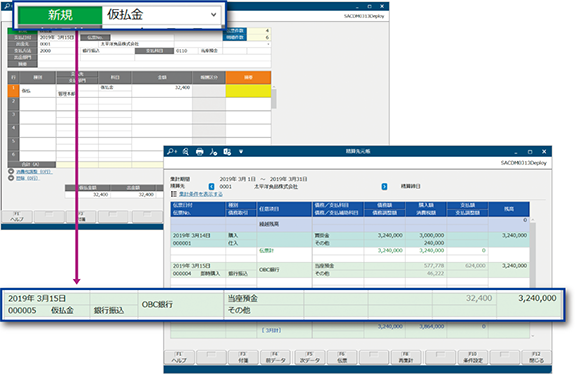Click the F4 前データ button
This screenshot has height=374, width=575.
tap(275, 358)
